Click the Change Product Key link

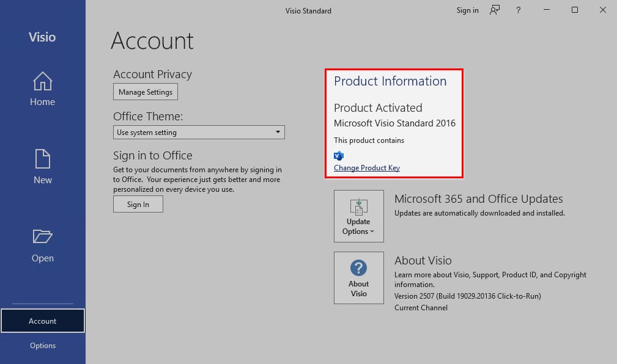coord(367,168)
